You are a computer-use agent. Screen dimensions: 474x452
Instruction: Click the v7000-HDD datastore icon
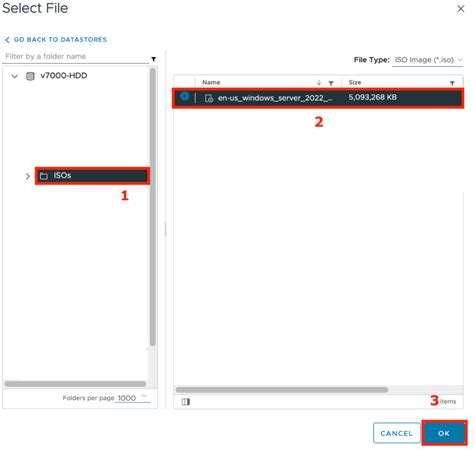tap(30, 76)
